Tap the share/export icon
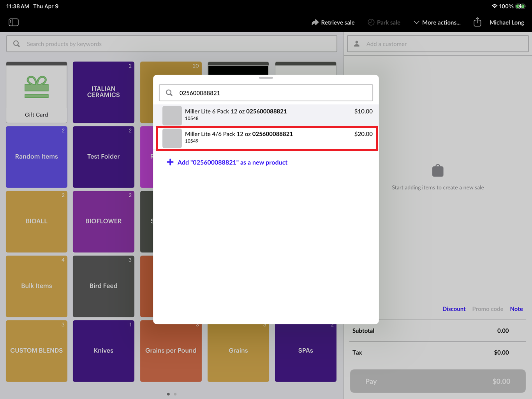The width and height of the screenshot is (532, 399). click(x=477, y=22)
